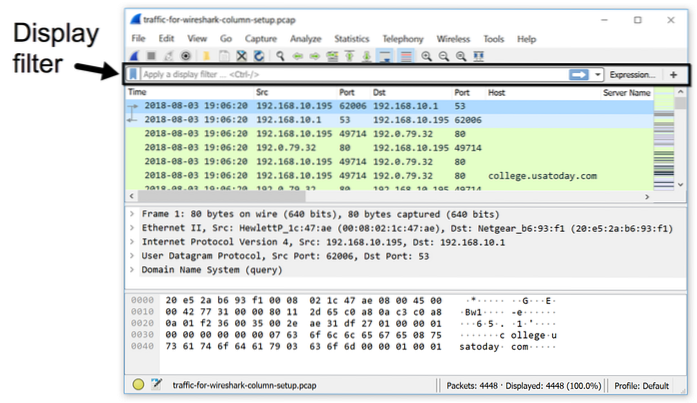Click inside the display filter input field

[x=350, y=75]
